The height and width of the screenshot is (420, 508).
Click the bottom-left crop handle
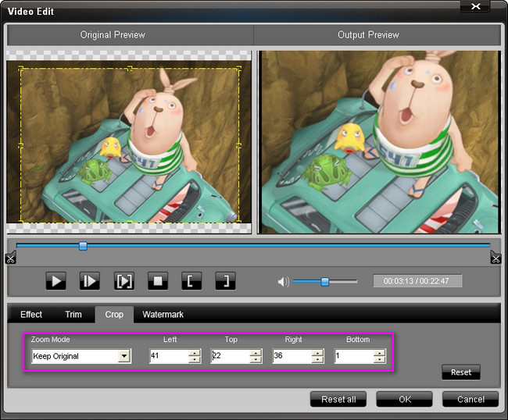21,222
